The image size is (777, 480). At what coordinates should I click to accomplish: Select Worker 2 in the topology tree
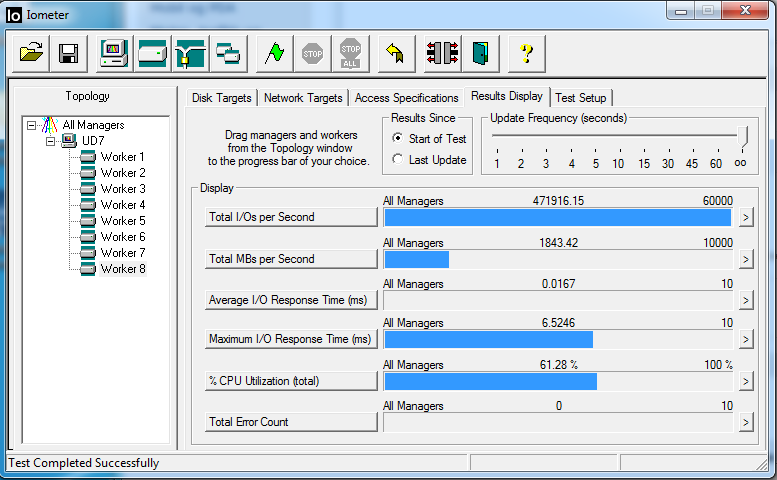(x=123, y=173)
